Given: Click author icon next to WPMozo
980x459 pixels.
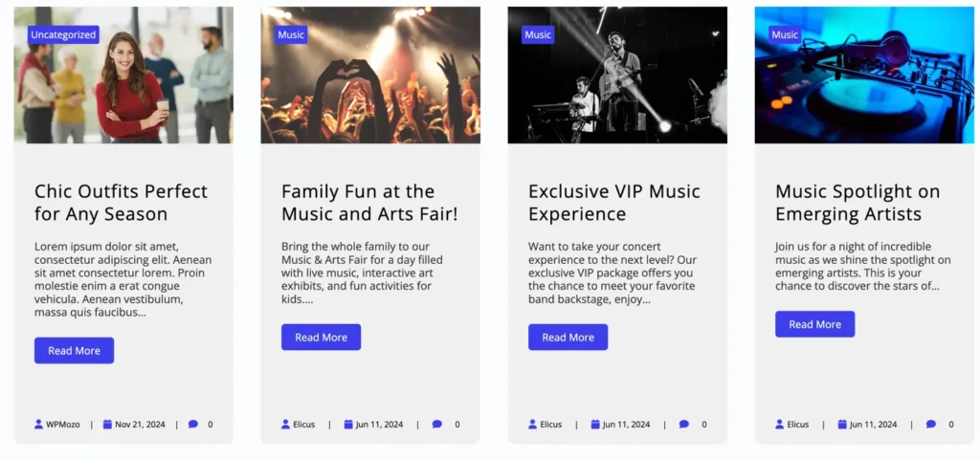Looking at the screenshot, I should click(x=39, y=425).
